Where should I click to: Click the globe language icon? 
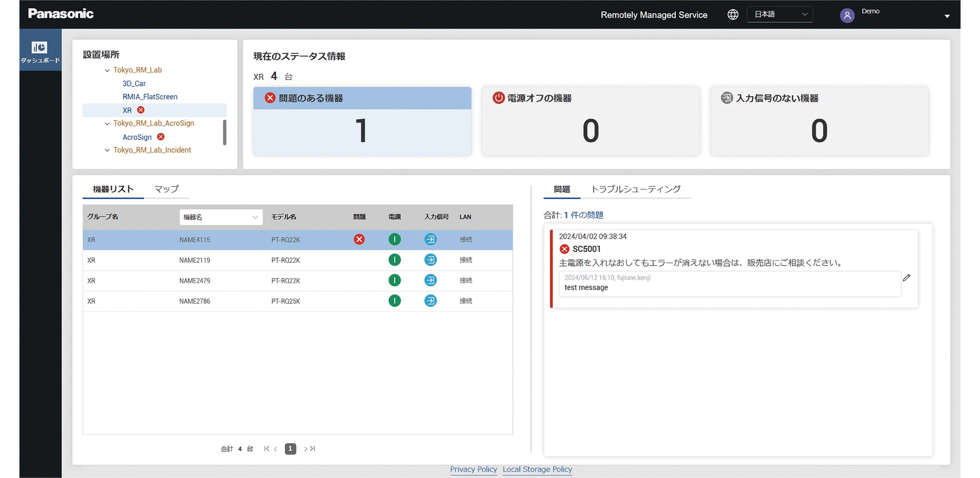coord(733,15)
